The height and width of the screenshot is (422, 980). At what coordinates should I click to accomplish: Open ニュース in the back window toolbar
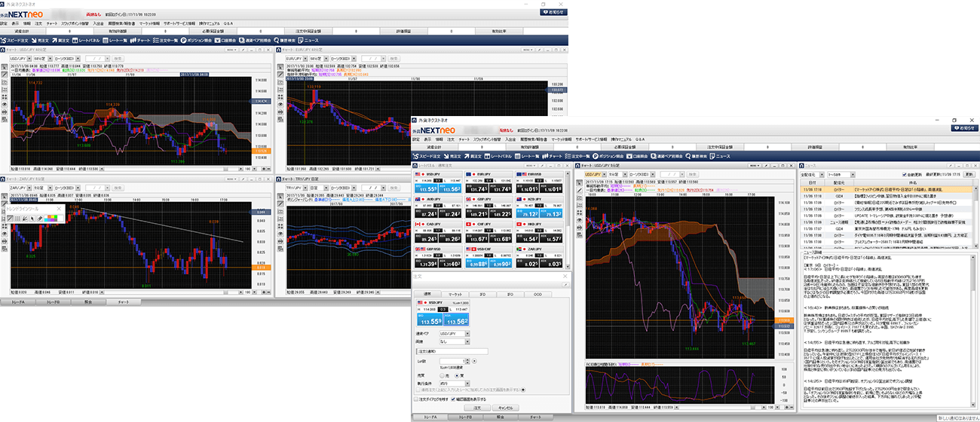point(309,41)
